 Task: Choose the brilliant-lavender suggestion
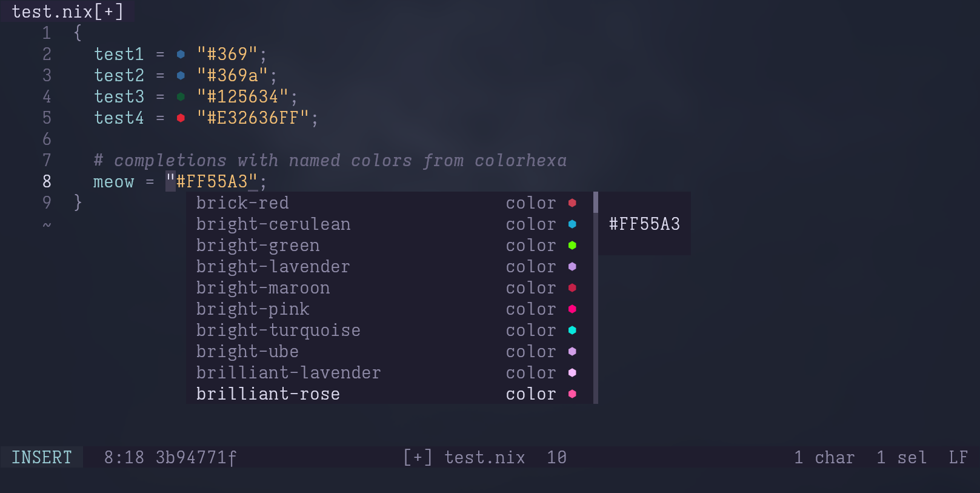(390, 372)
